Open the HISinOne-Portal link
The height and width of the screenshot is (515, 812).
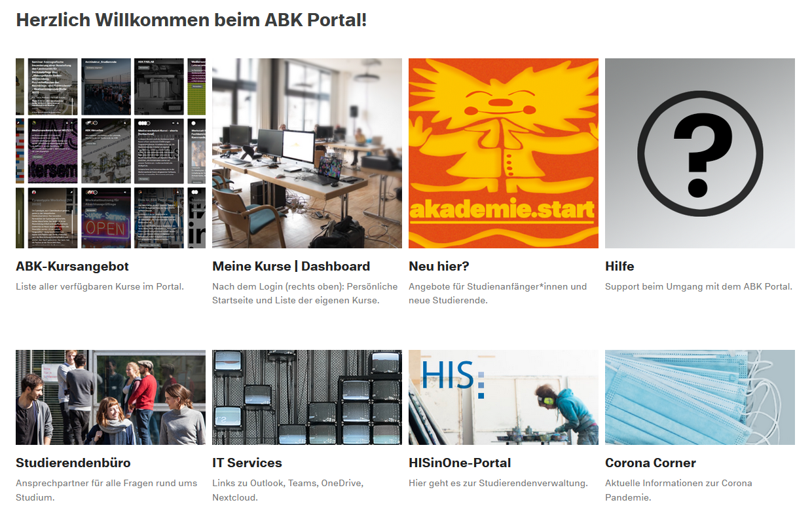point(460,463)
